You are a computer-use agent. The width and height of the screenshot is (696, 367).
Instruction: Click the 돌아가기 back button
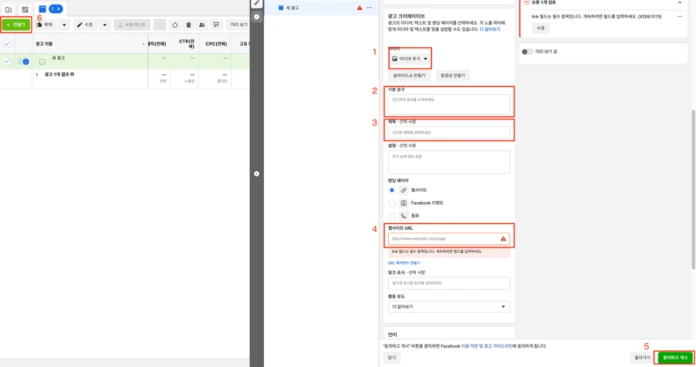pyautogui.click(x=642, y=358)
